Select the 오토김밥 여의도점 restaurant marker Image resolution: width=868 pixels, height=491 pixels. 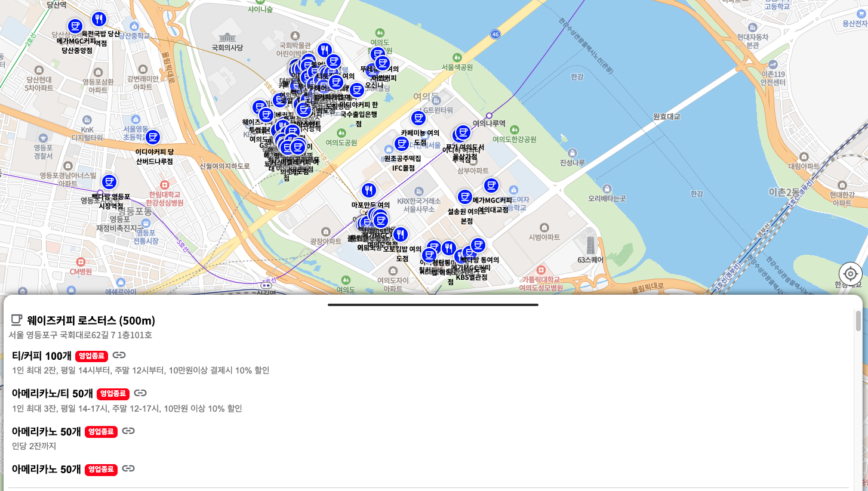[401, 234]
